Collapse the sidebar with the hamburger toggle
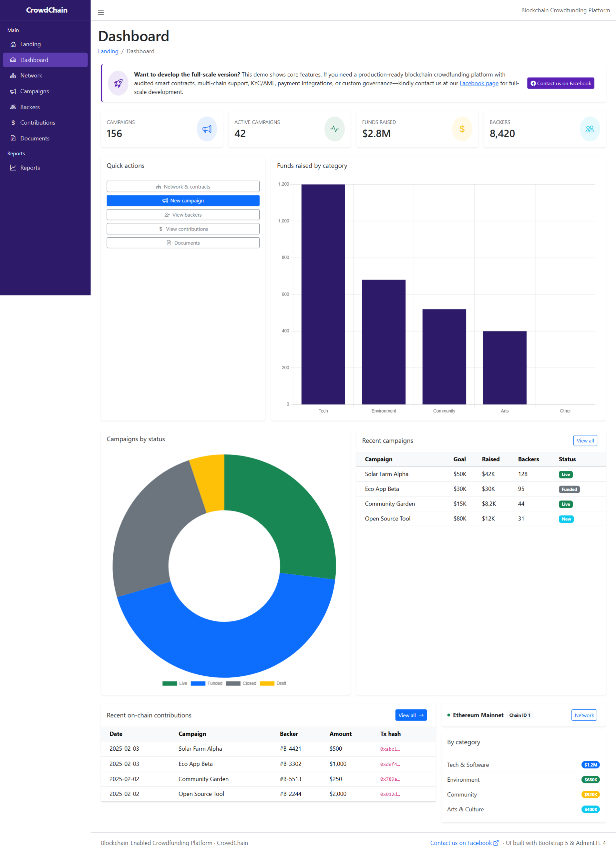Viewport: 616px width, 853px height. pos(100,12)
